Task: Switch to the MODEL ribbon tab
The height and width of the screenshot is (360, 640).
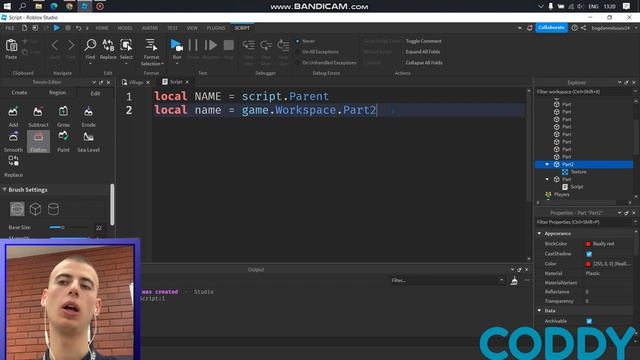Action: 125,28
